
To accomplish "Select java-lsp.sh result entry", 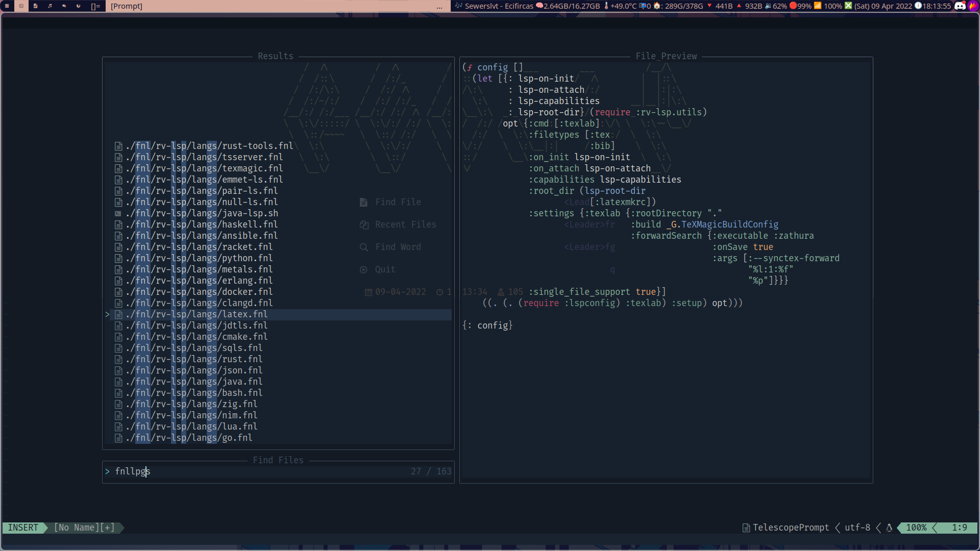I will point(202,213).
